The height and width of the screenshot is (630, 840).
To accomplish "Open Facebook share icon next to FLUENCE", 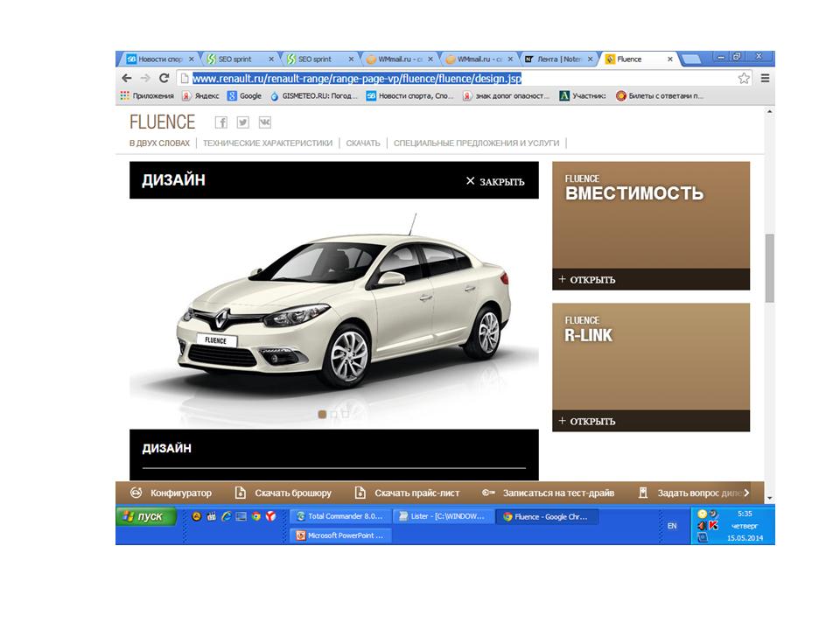I will 221,122.
